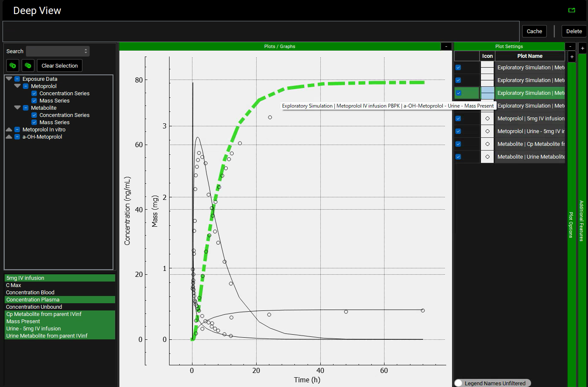Click the green collapse-all selection icon
Screen dimensions: 588x387
tap(28, 65)
